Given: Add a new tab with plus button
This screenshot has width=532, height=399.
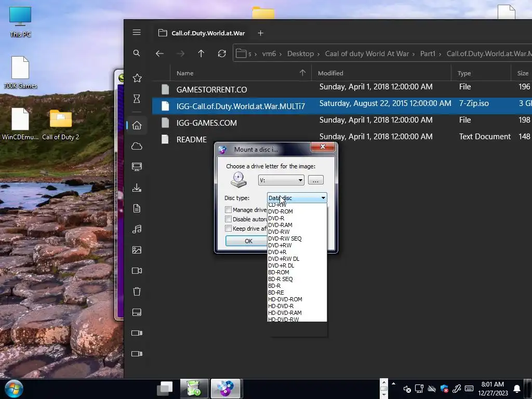Looking at the screenshot, I should pyautogui.click(x=261, y=33).
